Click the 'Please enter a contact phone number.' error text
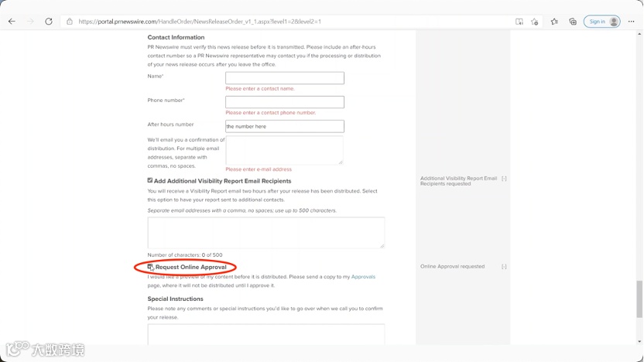644x362 pixels. pos(271,112)
